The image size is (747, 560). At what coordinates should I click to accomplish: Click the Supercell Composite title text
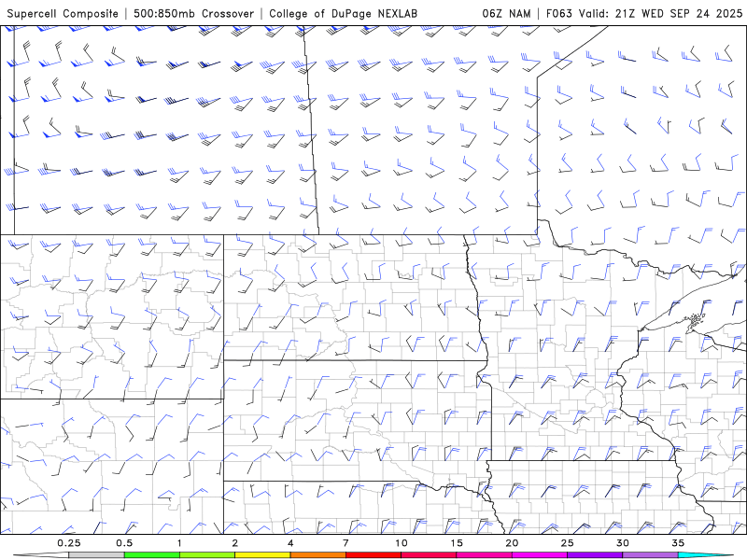[x=63, y=14]
